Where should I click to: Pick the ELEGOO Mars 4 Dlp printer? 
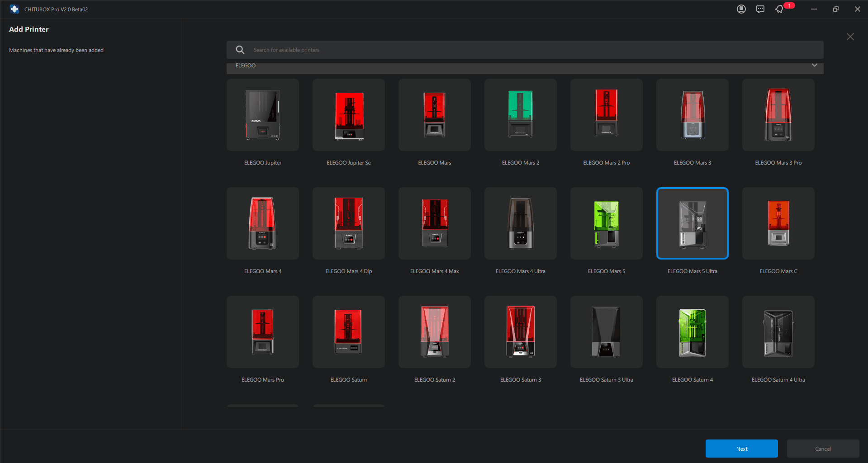(349, 223)
